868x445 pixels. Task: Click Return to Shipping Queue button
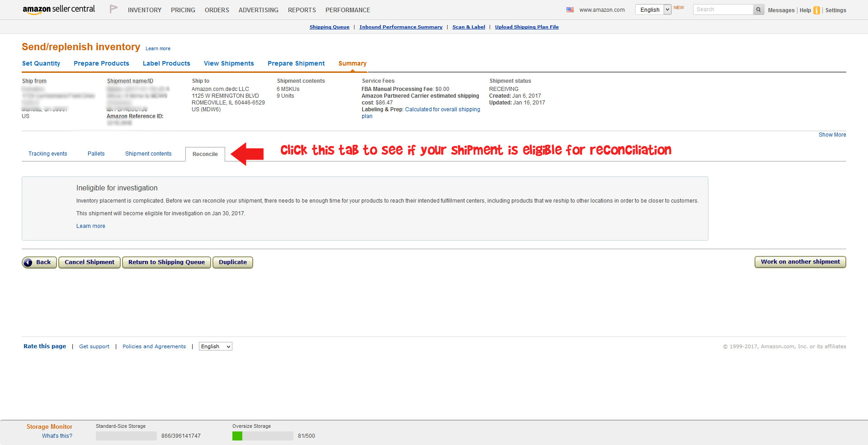tap(166, 262)
